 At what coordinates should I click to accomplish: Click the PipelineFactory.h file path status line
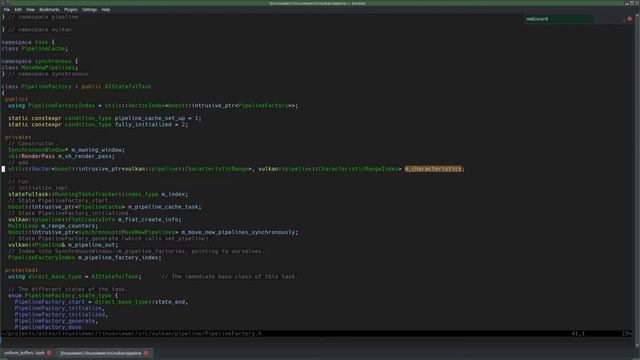(131, 333)
